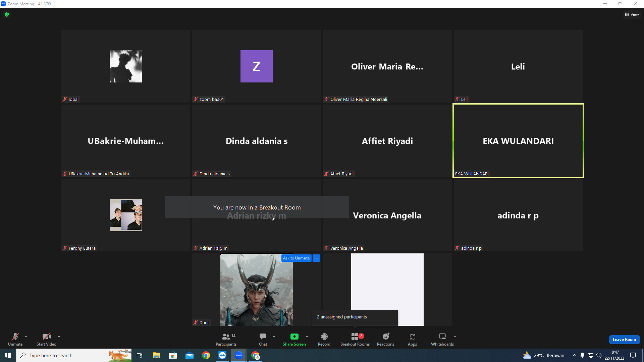Expand video options arrow beside Start Video
This screenshot has height=362, width=644.
pos(59,337)
